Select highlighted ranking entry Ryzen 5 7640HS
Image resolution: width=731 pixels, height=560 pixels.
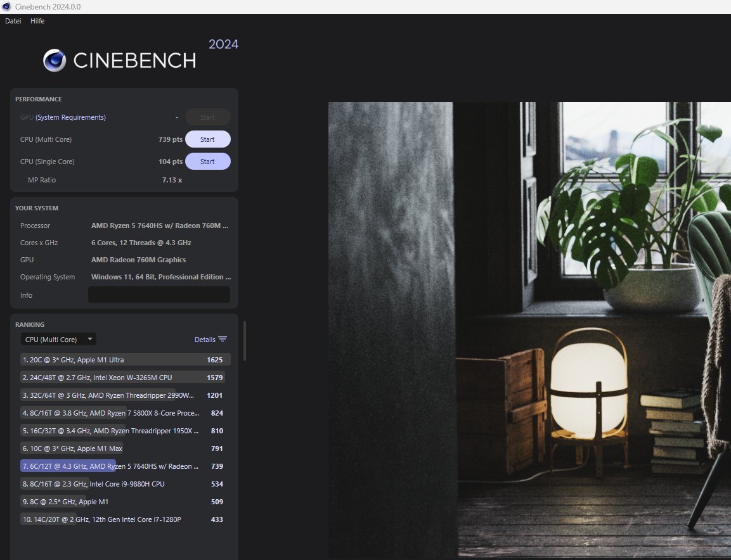click(x=126, y=466)
